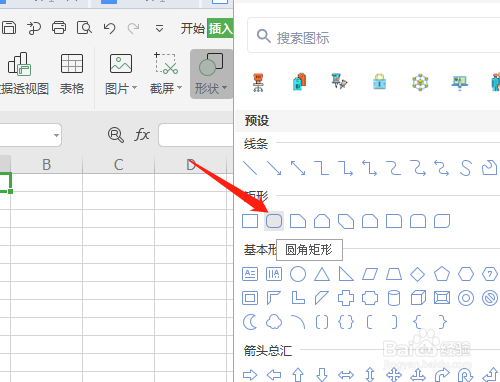Image resolution: width=500 pixels, height=382 pixels.
Task: Select the double brace shape
Action: (x=346, y=322)
